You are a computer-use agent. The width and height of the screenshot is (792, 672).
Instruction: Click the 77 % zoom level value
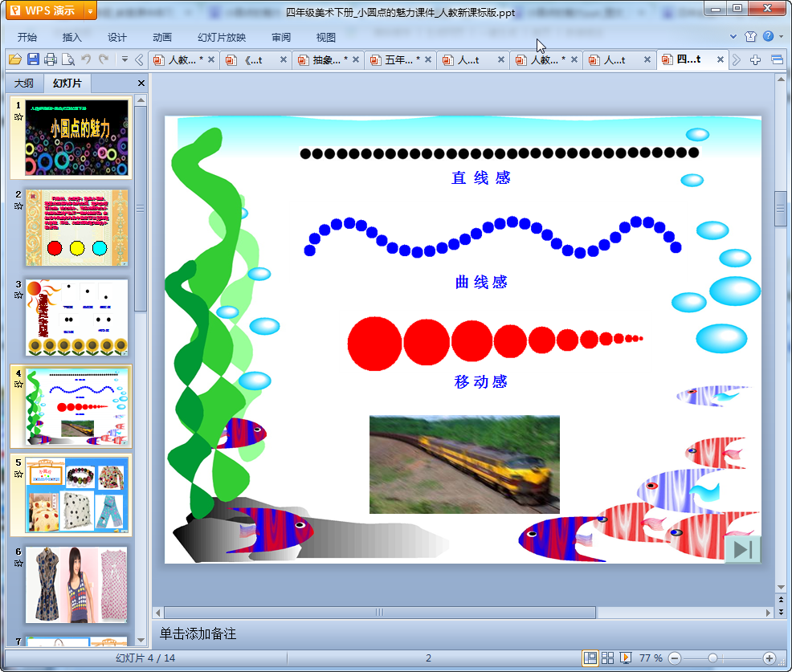(x=651, y=658)
